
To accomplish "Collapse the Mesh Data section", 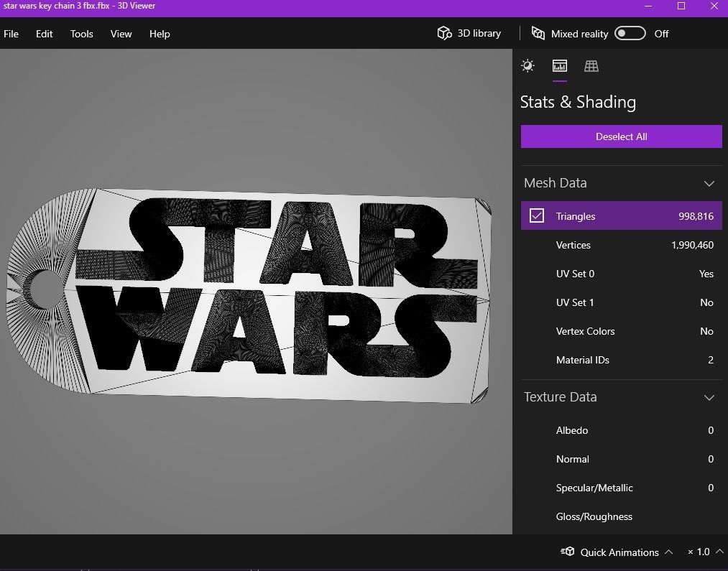I will 709,183.
